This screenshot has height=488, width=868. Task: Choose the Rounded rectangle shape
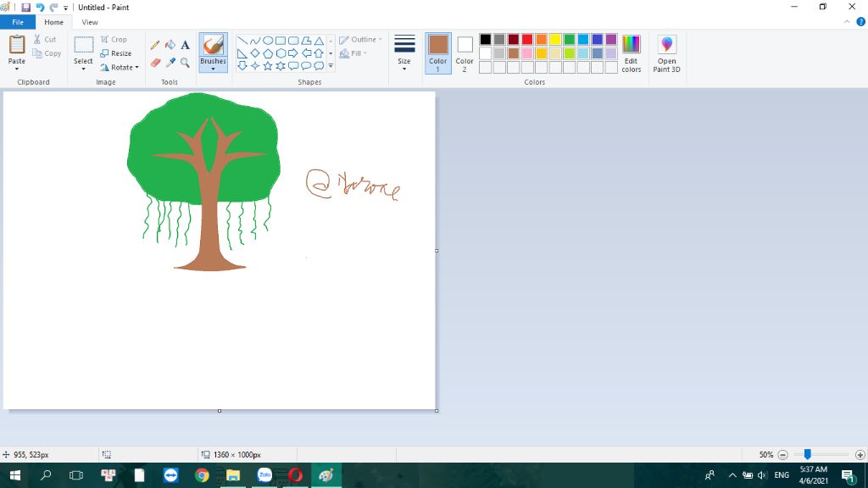pyautogui.click(x=293, y=41)
